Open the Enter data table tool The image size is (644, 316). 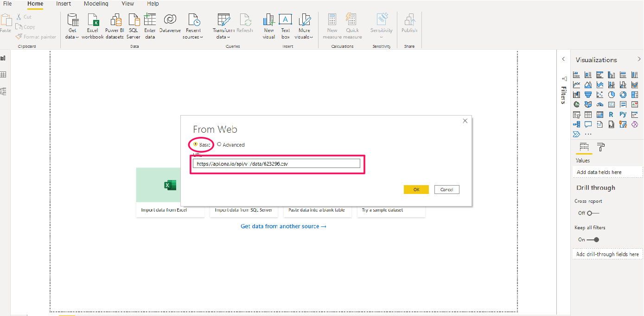(150, 26)
